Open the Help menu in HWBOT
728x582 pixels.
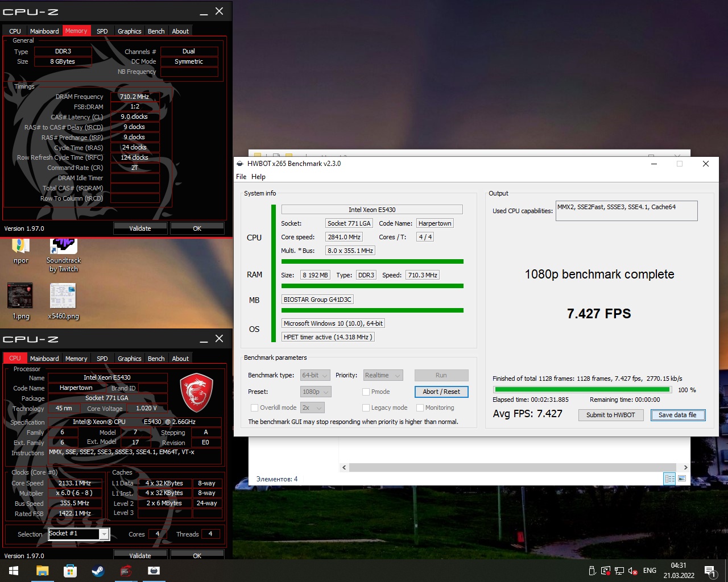(258, 177)
